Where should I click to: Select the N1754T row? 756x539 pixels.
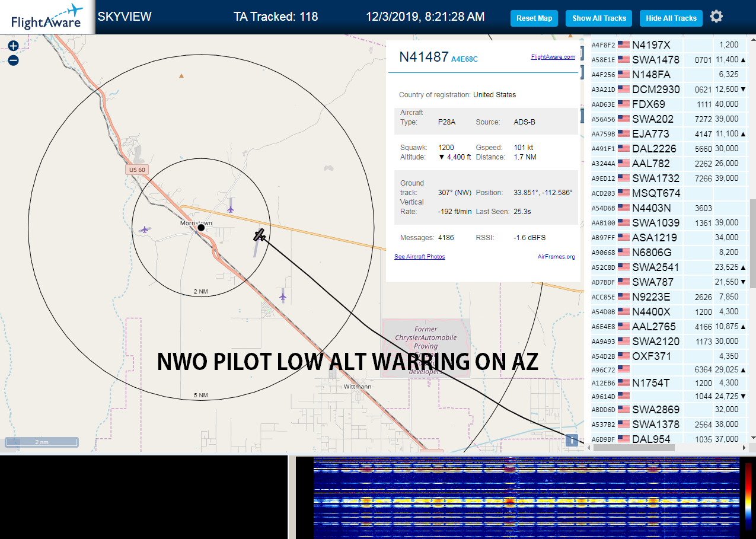pos(668,382)
